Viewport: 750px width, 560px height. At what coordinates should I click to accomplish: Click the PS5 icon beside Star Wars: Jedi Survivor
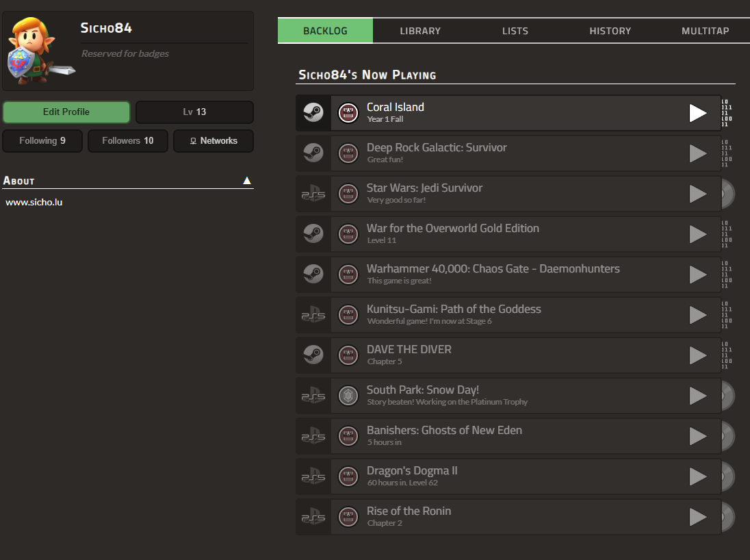click(313, 194)
